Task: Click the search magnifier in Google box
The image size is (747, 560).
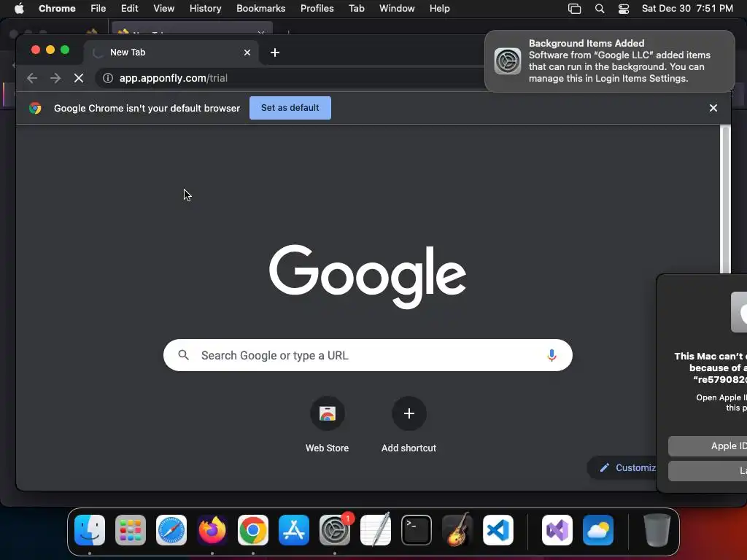Action: [x=183, y=355]
